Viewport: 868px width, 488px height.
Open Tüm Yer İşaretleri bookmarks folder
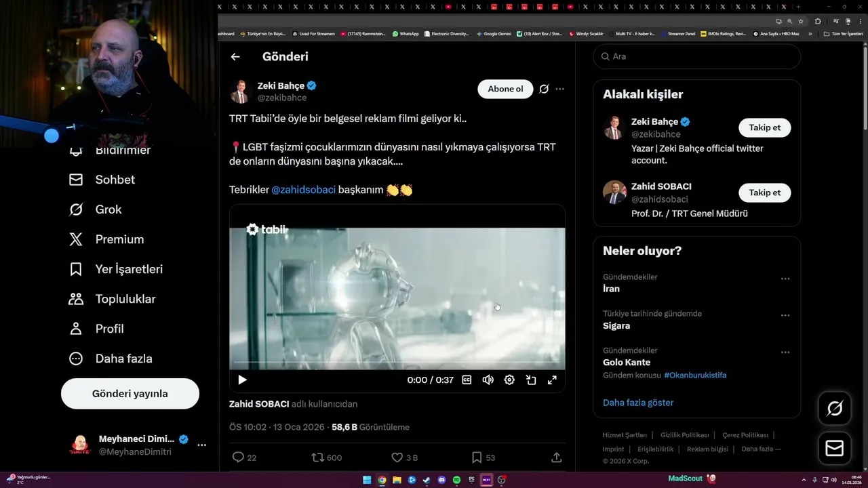pos(843,33)
